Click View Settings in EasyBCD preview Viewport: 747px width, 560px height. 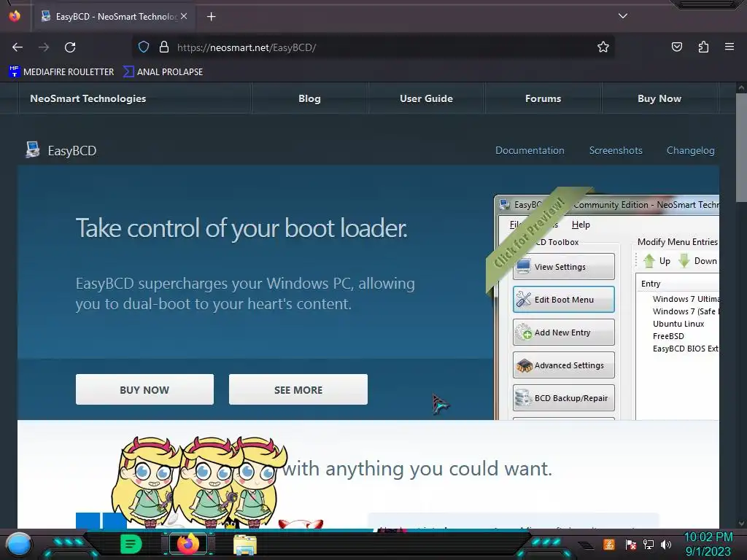(x=564, y=267)
